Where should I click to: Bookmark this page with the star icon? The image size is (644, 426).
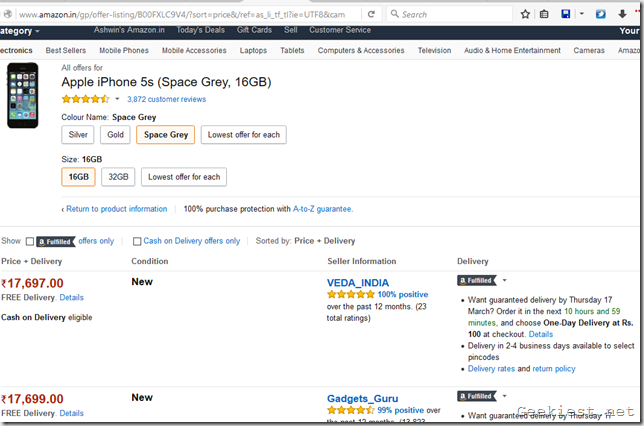point(525,15)
